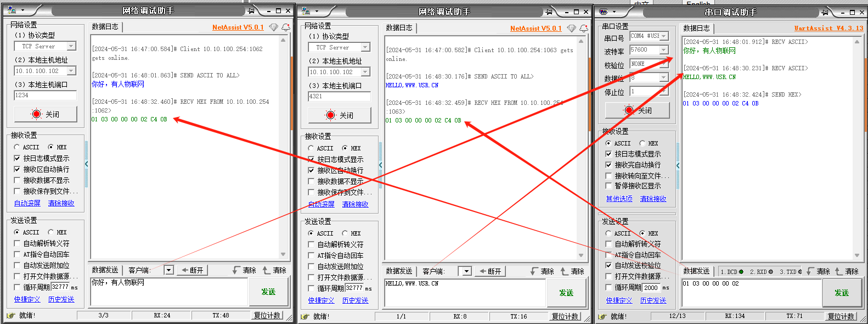Image resolution: width=868 pixels, height=324 pixels.
Task: Click log scrollbar up arrow in port 1234 window
Action: point(283,40)
